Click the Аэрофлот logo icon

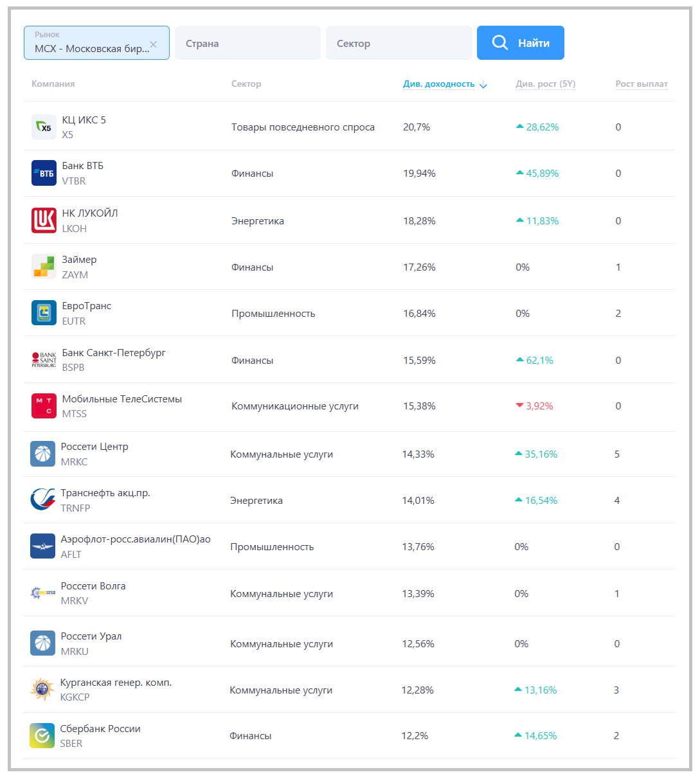tap(42, 546)
